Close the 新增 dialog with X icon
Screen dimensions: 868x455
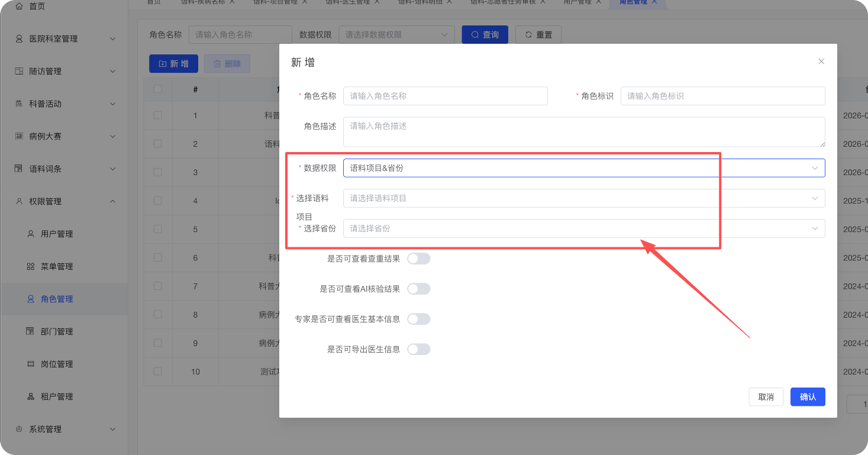point(821,62)
